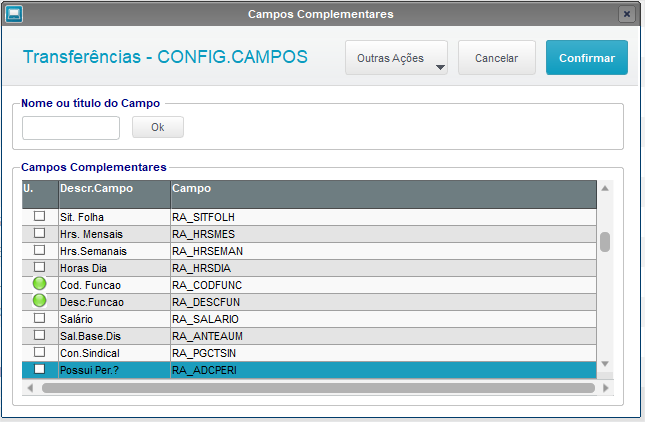Focus the Nome ou título do Campo input
The width and height of the screenshot is (645, 422).
point(71,128)
